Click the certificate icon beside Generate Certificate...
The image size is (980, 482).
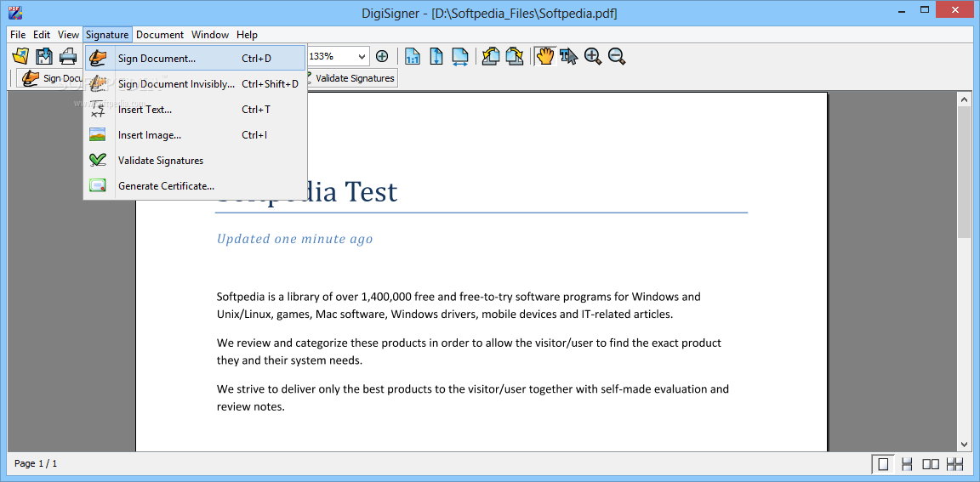98,185
